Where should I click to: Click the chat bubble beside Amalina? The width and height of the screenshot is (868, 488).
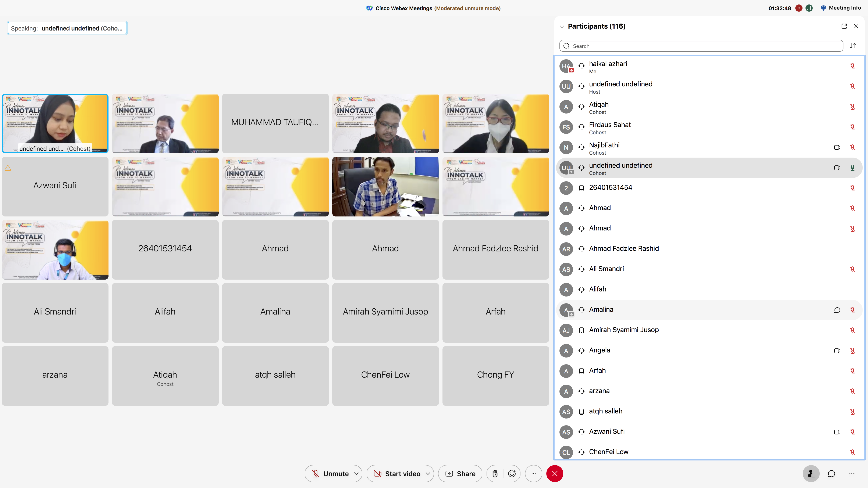[837, 310]
